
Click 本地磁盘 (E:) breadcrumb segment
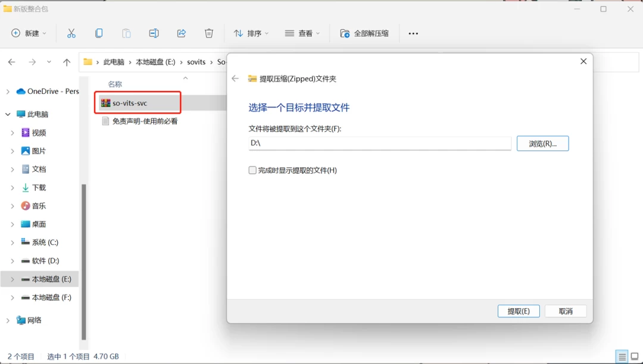tap(155, 62)
